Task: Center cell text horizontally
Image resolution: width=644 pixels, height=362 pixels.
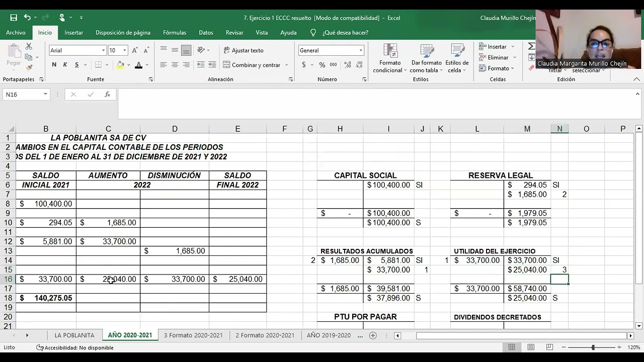Action: pyautogui.click(x=175, y=65)
